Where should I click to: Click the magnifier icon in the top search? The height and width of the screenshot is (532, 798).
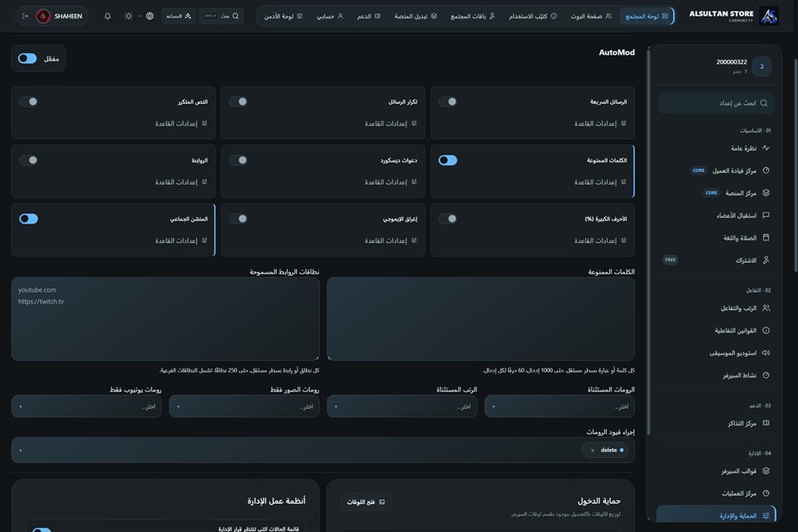235,17
